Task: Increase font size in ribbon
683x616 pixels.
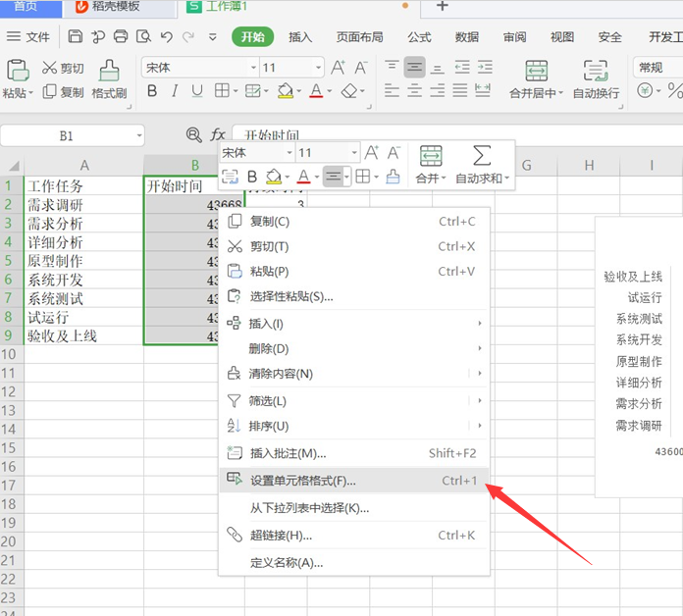Action: 338,68
